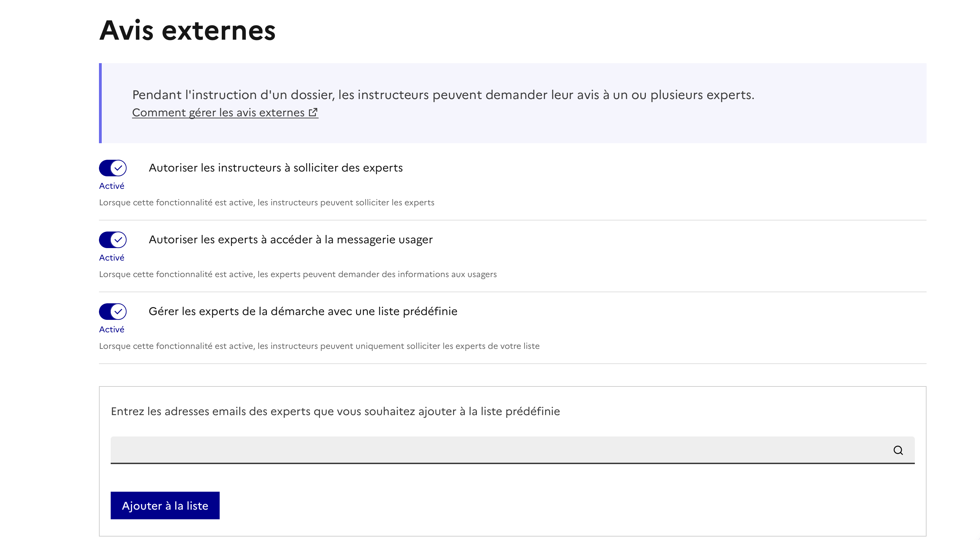980x540 pixels.
Task: Click the magnifier icon in the email field
Action: (898, 450)
